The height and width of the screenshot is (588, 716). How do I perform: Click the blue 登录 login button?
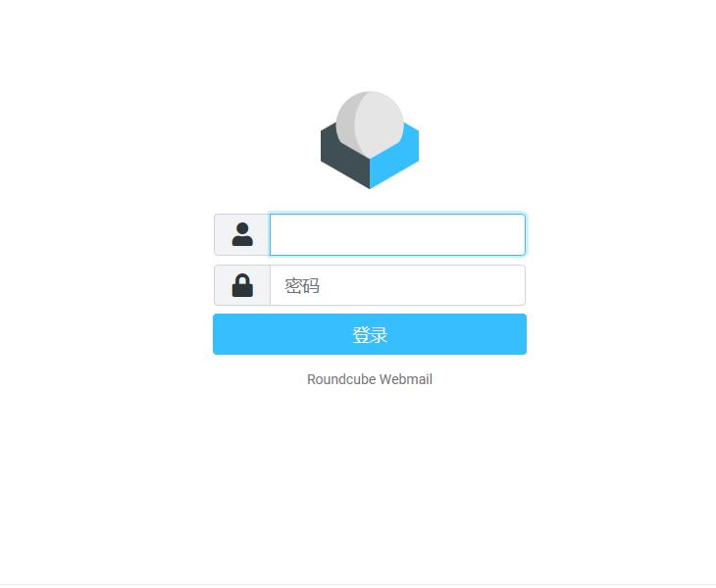point(370,334)
